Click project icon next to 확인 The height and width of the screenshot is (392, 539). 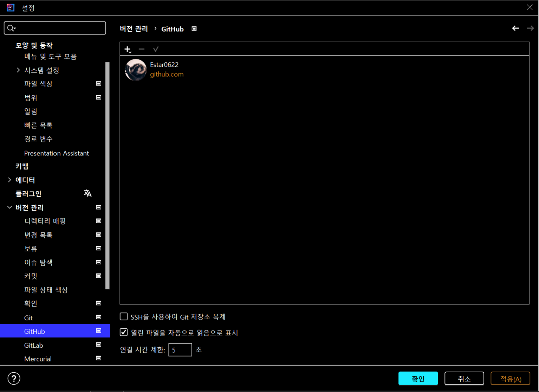point(99,303)
